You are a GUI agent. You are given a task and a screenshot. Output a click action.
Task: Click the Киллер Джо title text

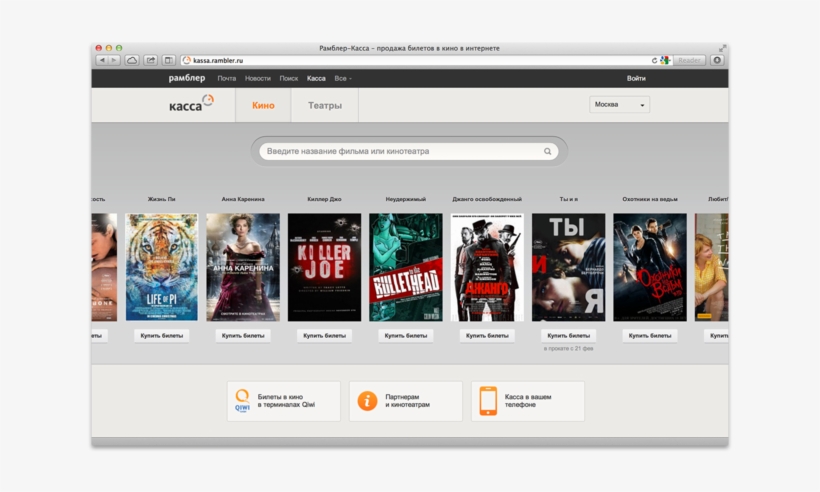(324, 199)
